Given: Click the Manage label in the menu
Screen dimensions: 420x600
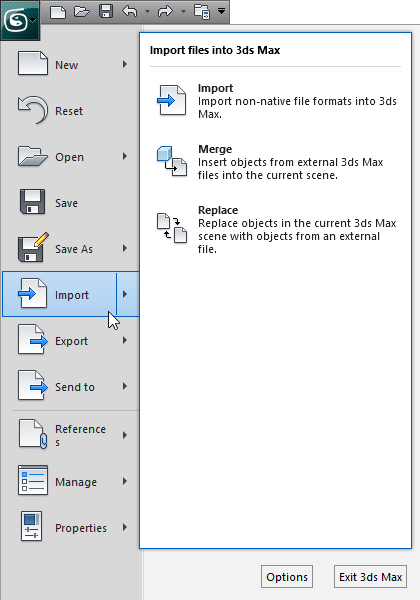Looking at the screenshot, I should [76, 482].
